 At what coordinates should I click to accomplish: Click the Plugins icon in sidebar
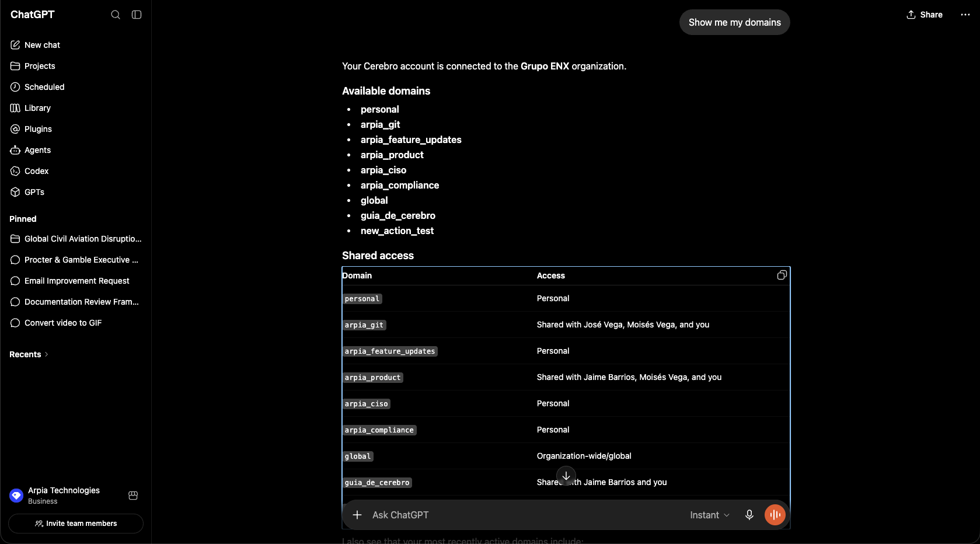[x=15, y=129]
